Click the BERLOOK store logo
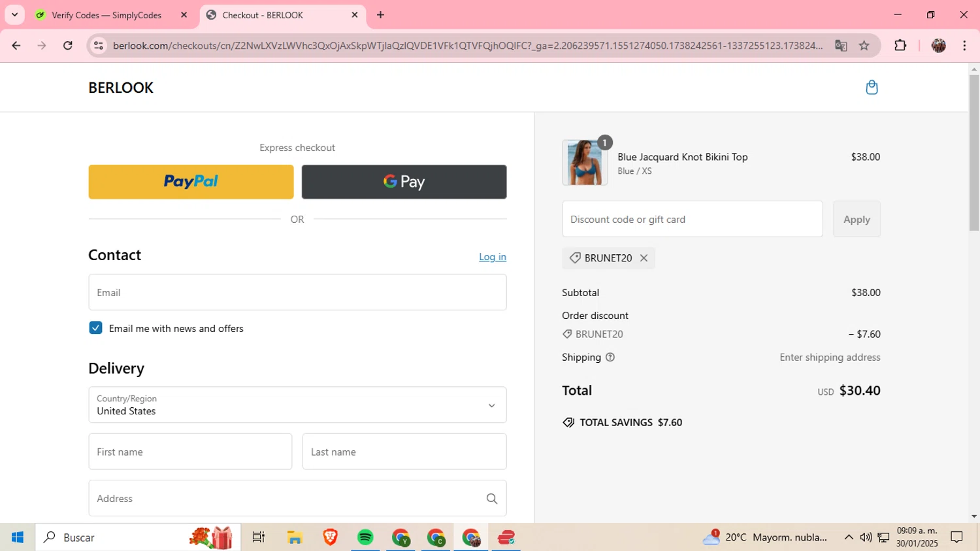The width and height of the screenshot is (980, 551). click(121, 88)
